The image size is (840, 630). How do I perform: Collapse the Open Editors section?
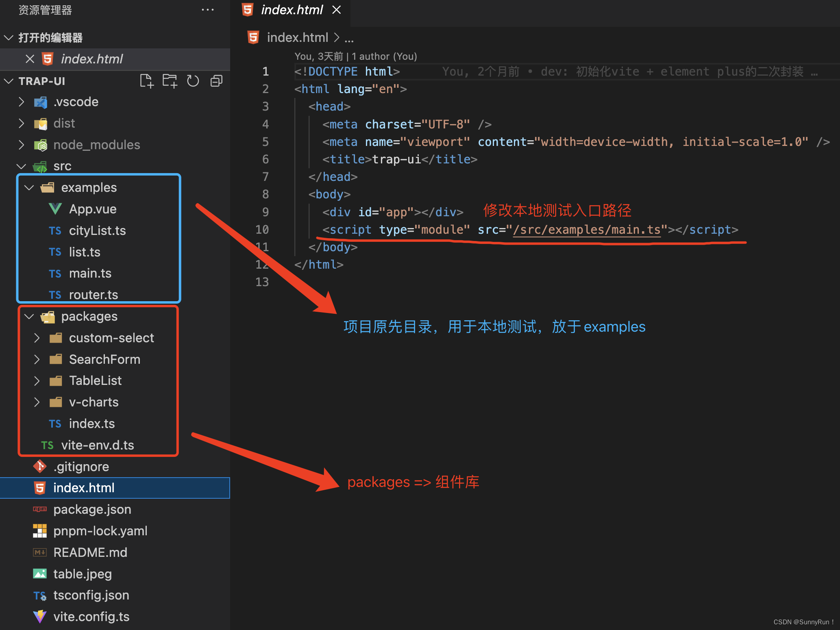(9, 38)
